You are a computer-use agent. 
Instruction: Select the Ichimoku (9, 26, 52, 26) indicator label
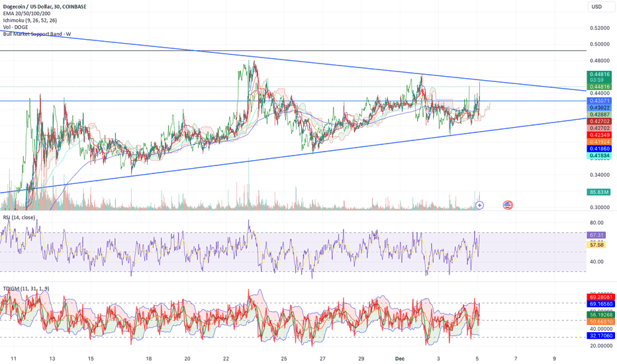[x=30, y=20]
